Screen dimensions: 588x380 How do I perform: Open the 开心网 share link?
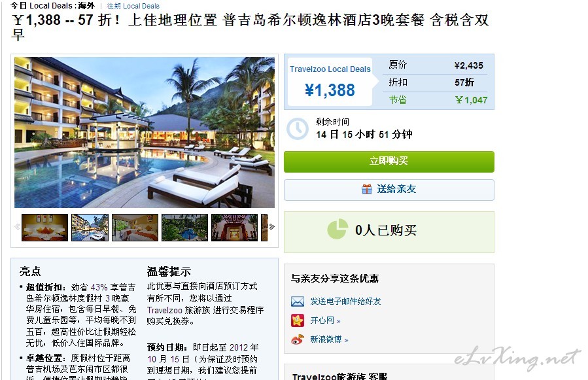325,320
